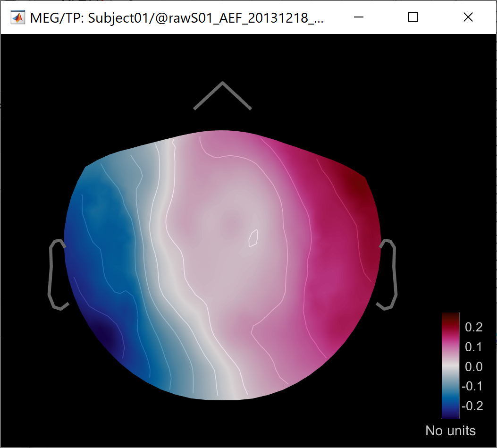Click the "No units" colorbar label

click(x=450, y=431)
